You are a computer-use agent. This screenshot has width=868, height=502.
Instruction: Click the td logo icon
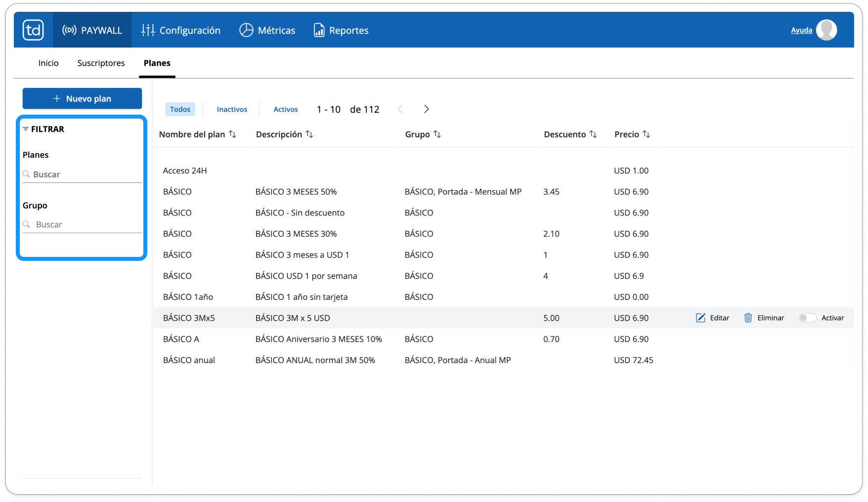coord(33,30)
